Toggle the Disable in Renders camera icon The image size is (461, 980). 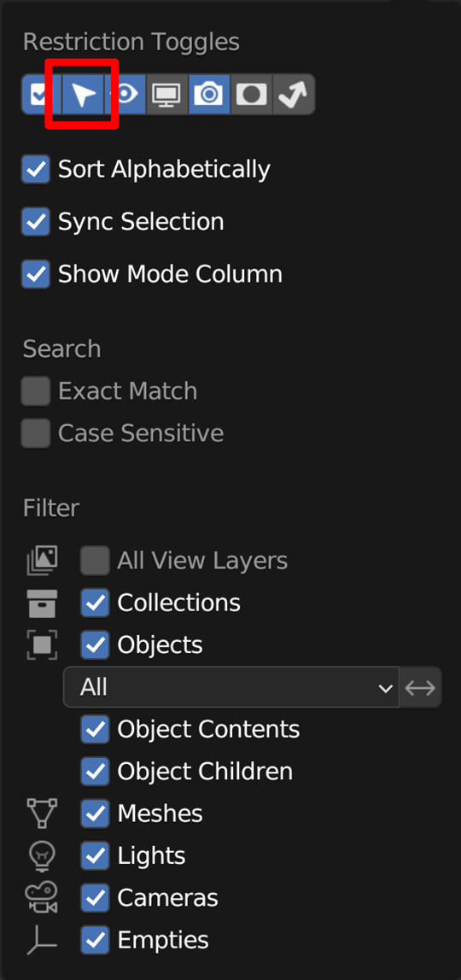tap(209, 95)
